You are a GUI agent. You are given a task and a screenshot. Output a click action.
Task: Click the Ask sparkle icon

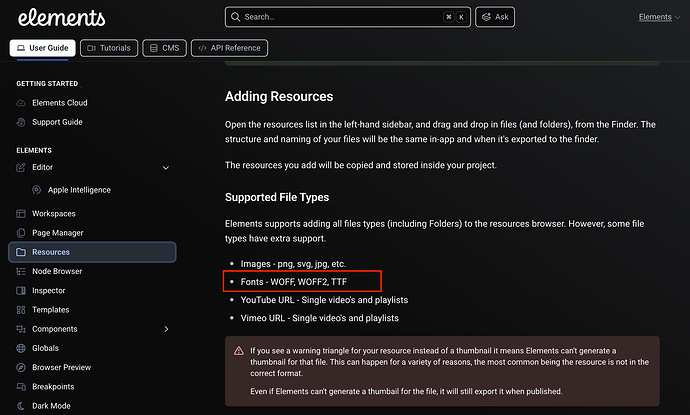(486, 17)
